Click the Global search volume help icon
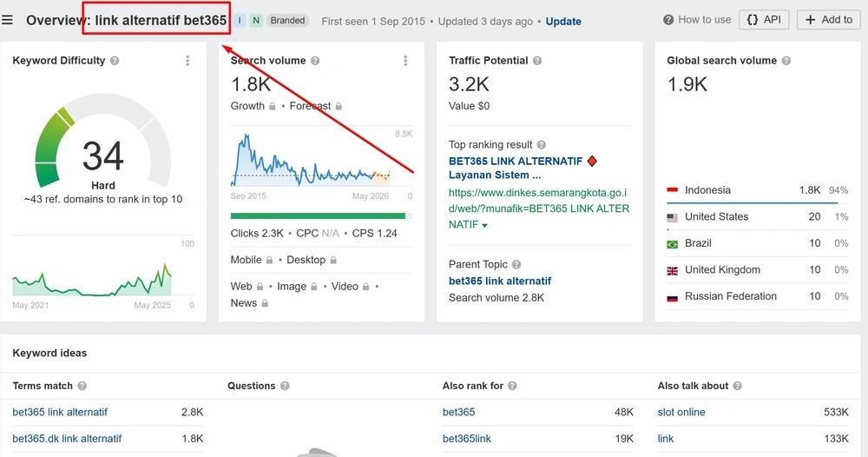Viewport: 868px width, 457px height. tap(786, 60)
